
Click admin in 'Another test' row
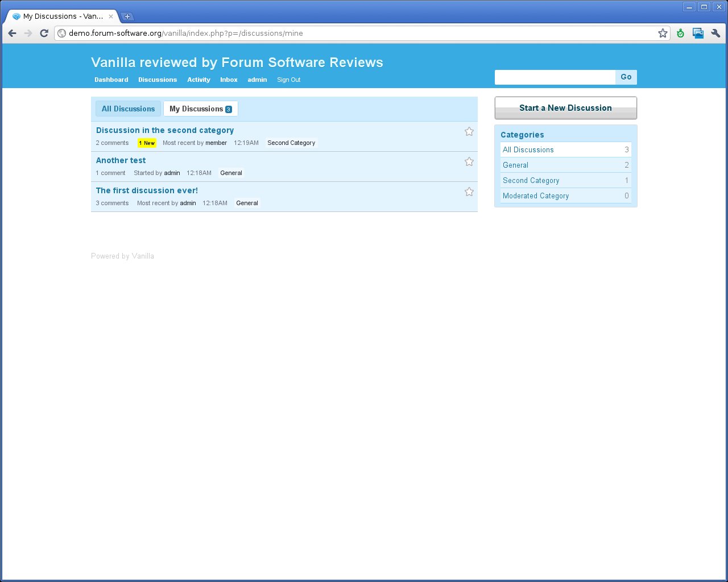172,173
